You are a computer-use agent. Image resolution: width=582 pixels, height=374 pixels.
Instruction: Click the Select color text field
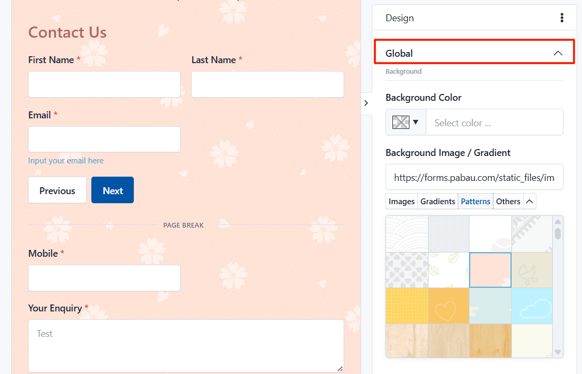click(494, 122)
